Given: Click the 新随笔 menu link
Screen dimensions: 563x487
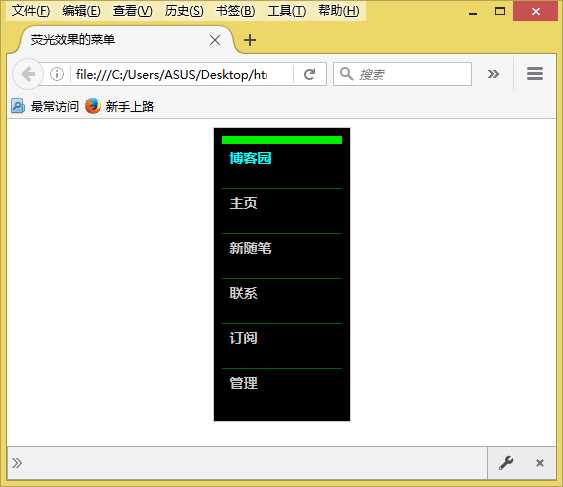Looking at the screenshot, I should coord(250,248).
